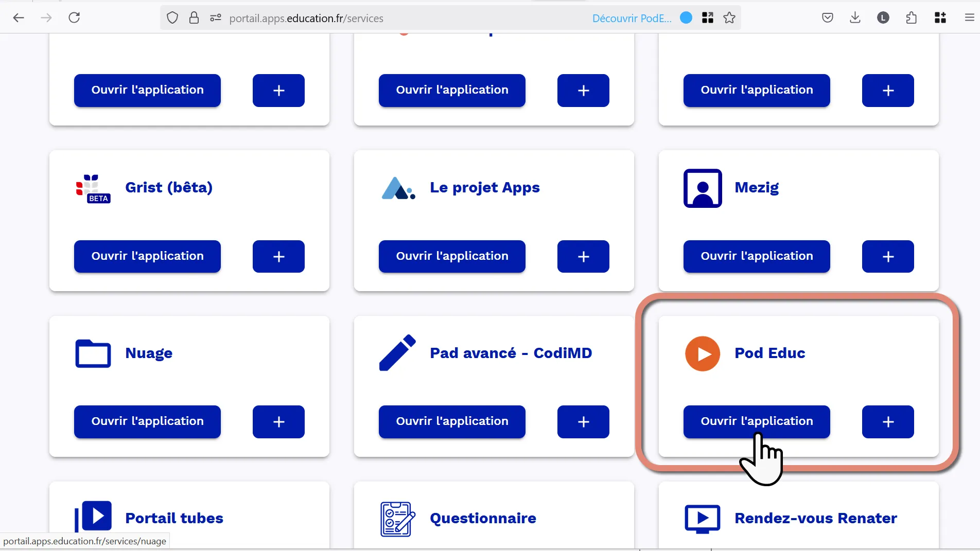980x551 pixels.
Task: Save the page to Pocket
Action: 828,18
